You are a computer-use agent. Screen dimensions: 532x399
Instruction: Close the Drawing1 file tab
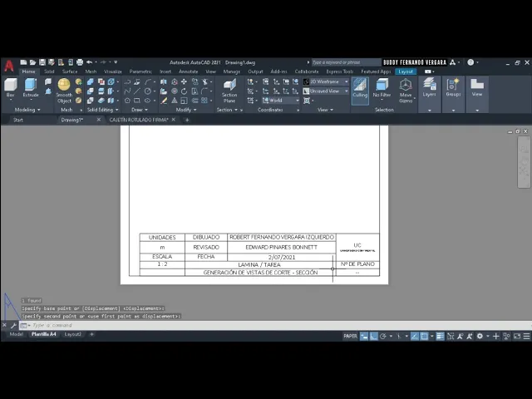click(x=99, y=120)
